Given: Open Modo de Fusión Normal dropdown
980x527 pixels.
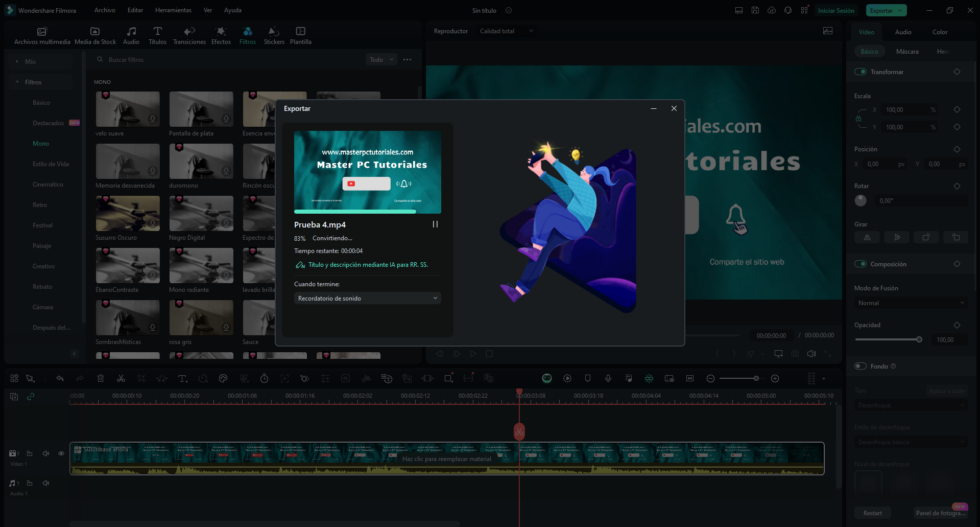Looking at the screenshot, I should (911, 303).
